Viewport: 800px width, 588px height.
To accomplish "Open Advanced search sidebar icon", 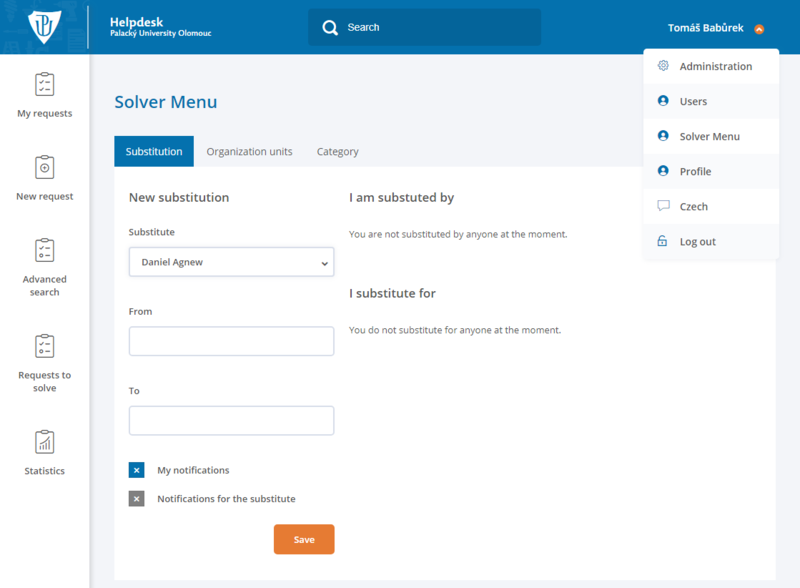I will (44, 250).
